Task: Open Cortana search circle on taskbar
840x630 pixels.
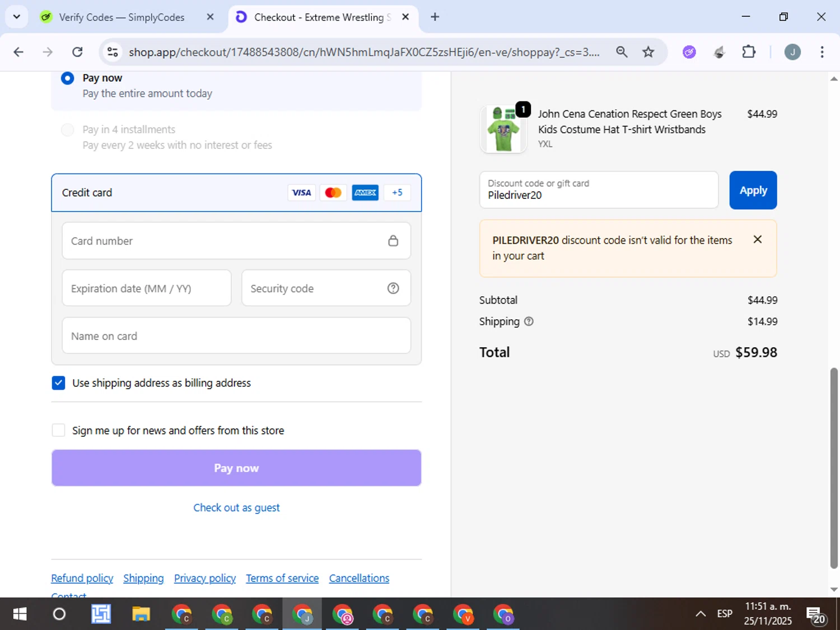Action: [x=59, y=614]
